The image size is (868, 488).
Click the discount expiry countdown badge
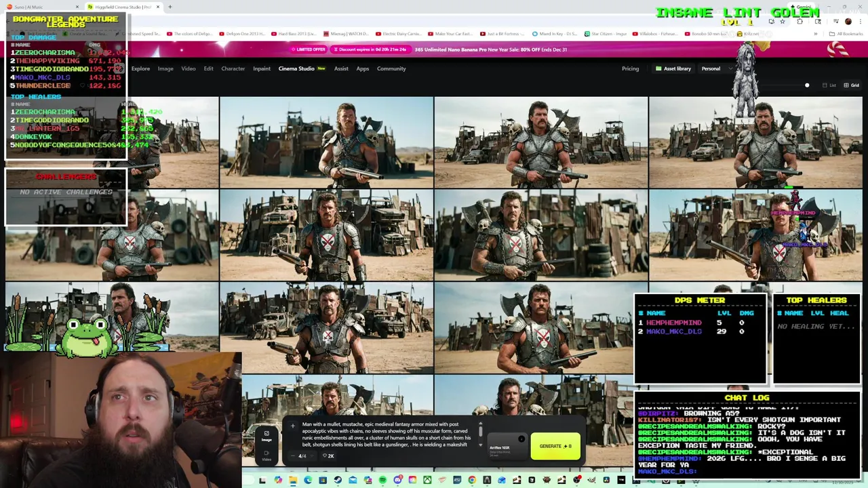click(370, 49)
